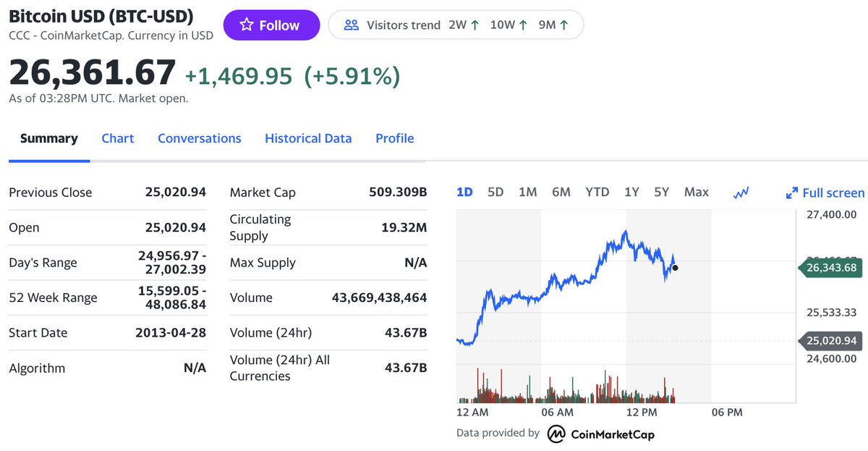Select the 6M chart range
Screen dimensions: 868x451
pos(561,192)
